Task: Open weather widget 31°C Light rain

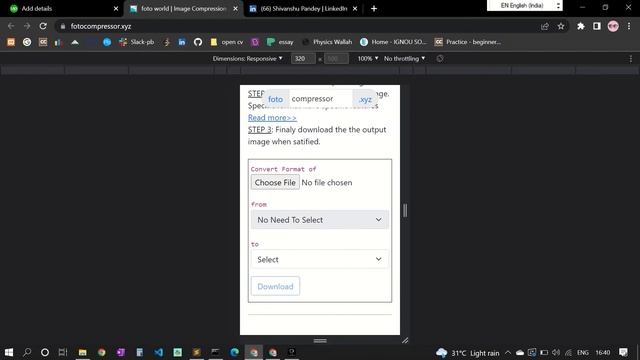Action: click(x=468, y=353)
